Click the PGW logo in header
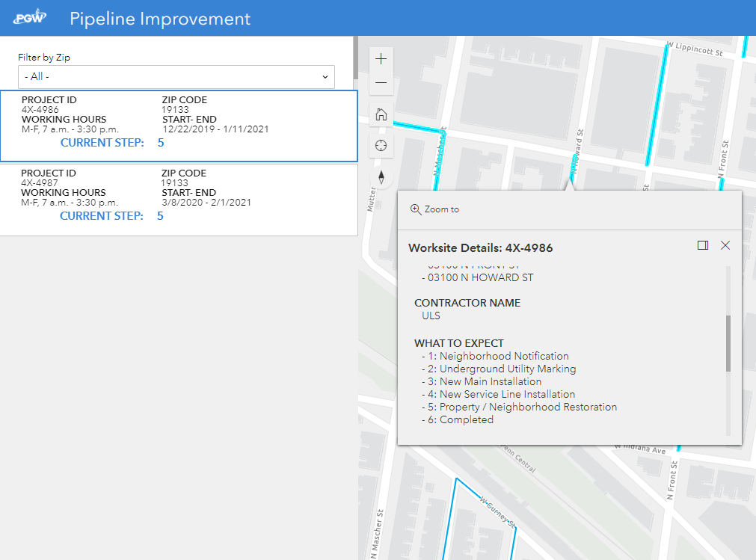This screenshot has height=560, width=756. point(31,18)
